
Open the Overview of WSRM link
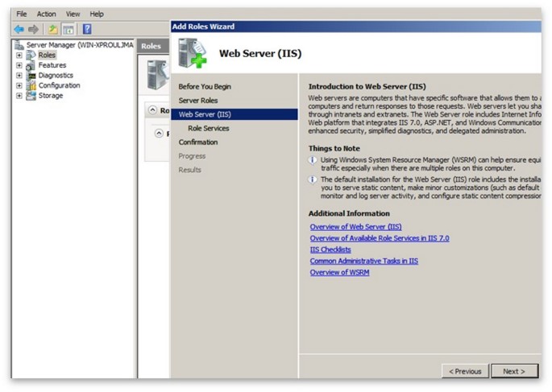(339, 272)
